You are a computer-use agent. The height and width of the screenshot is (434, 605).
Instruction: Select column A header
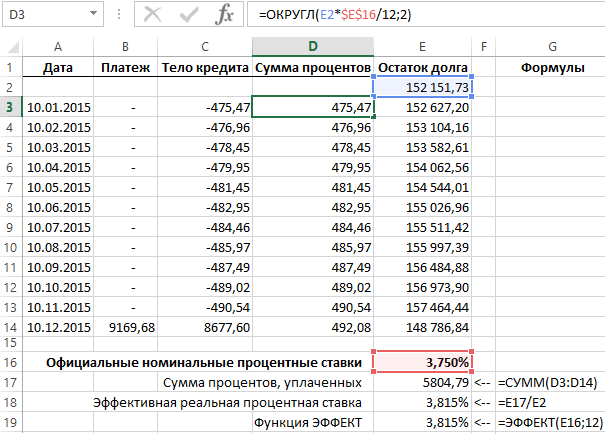click(x=58, y=47)
